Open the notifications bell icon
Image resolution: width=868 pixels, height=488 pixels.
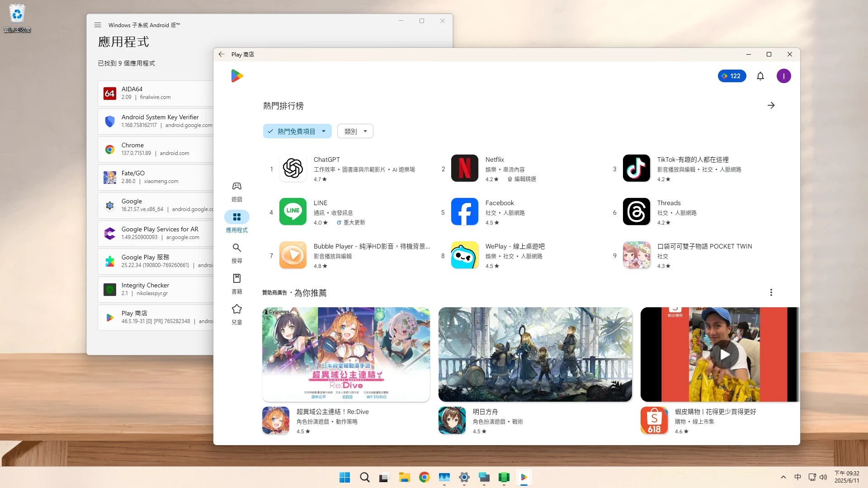[760, 76]
